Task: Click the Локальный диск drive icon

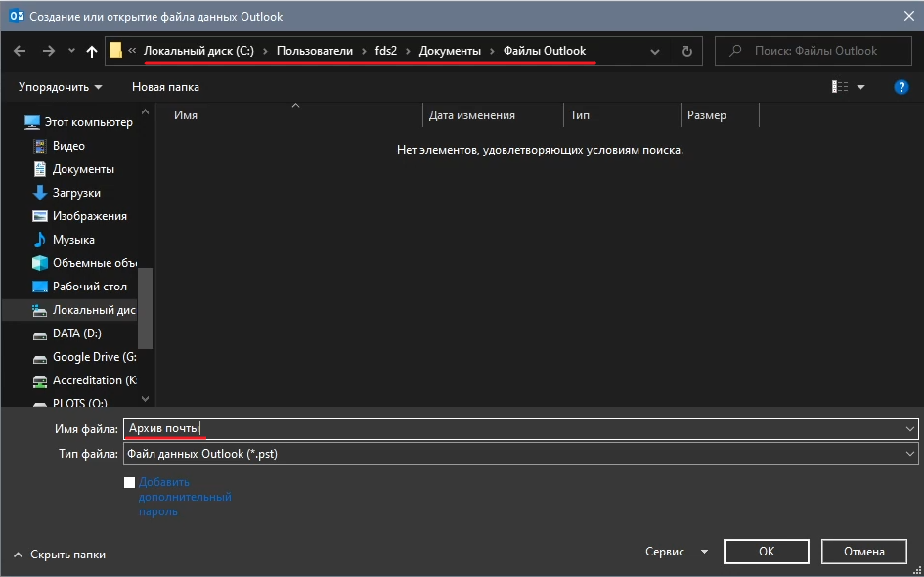Action: 39,311
